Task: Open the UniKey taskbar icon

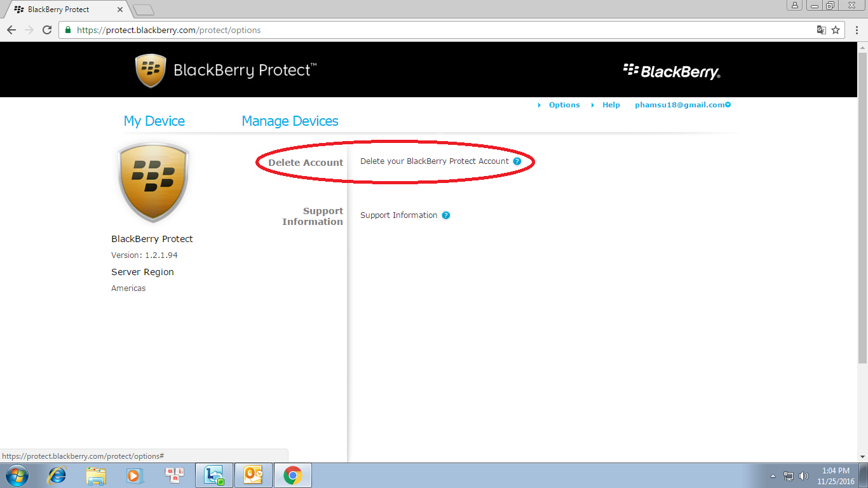Action: [x=174, y=475]
